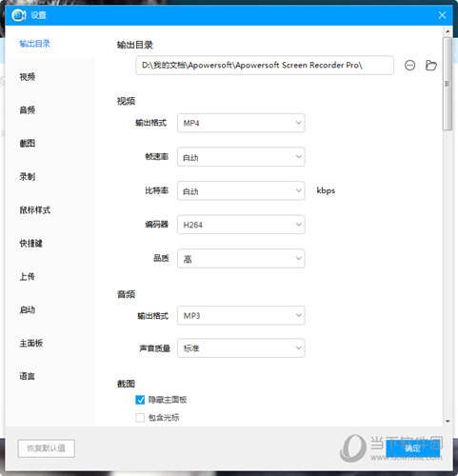Expand the 声音质量 dropdown
This screenshot has height=476, width=458.
241,348
